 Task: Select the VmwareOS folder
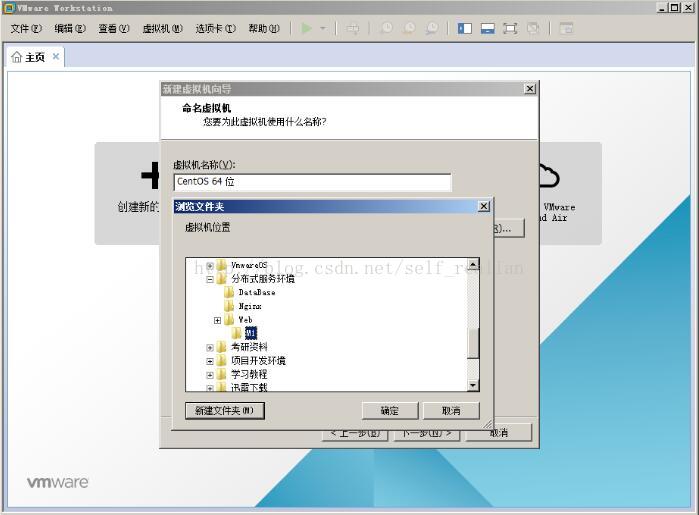[249, 265]
